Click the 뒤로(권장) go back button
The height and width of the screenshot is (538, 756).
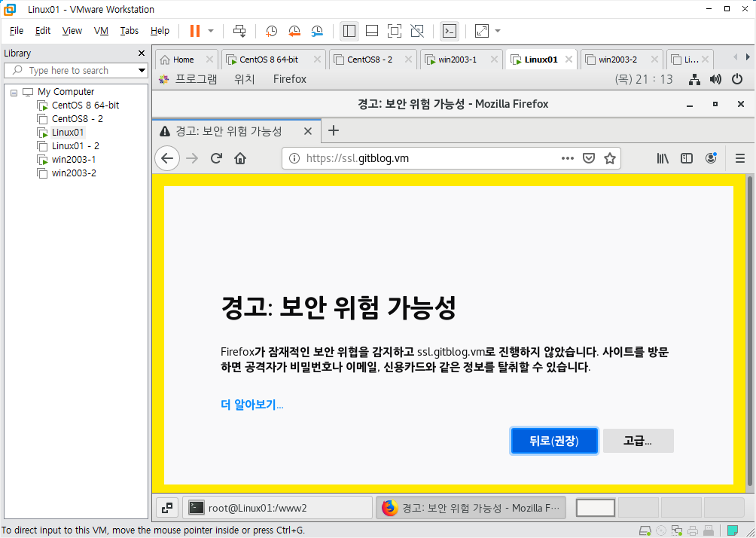tap(554, 441)
